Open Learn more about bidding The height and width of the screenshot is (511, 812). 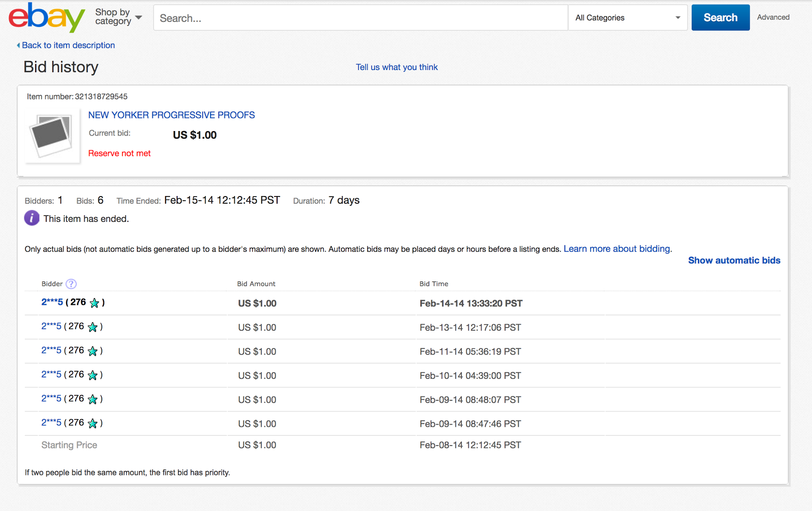tap(617, 249)
